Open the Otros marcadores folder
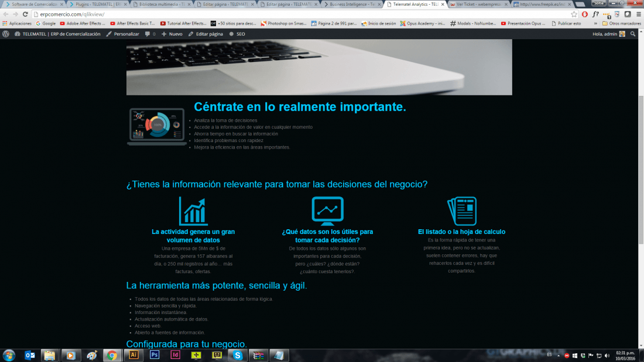The image size is (644, 362). tap(621, 23)
